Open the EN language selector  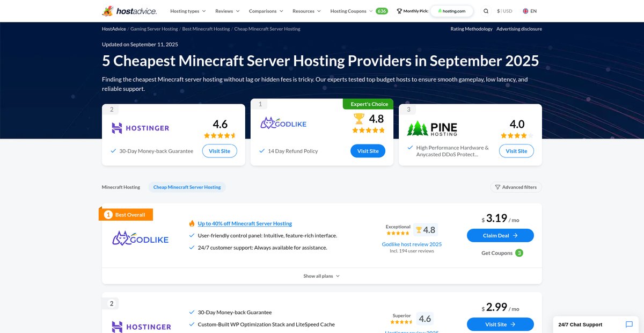(530, 11)
